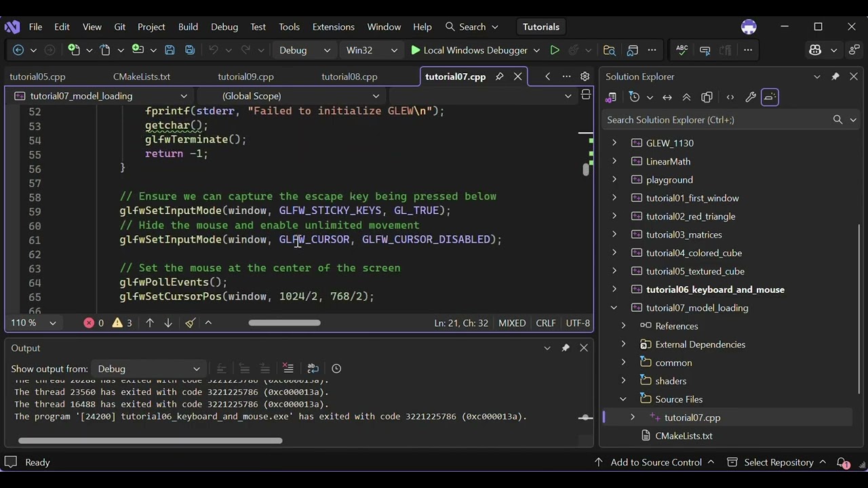This screenshot has height=488, width=868.
Task: Collapse the Source Files folder
Action: pos(623,399)
